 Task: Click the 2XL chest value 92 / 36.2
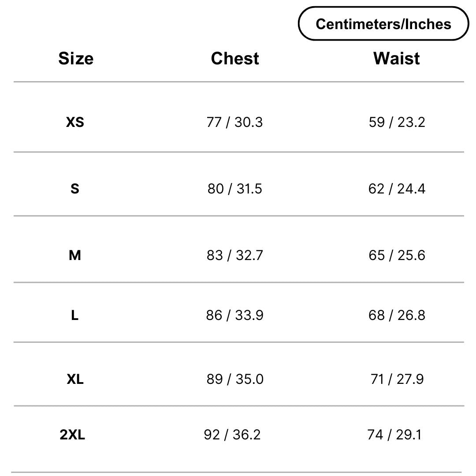(x=232, y=435)
